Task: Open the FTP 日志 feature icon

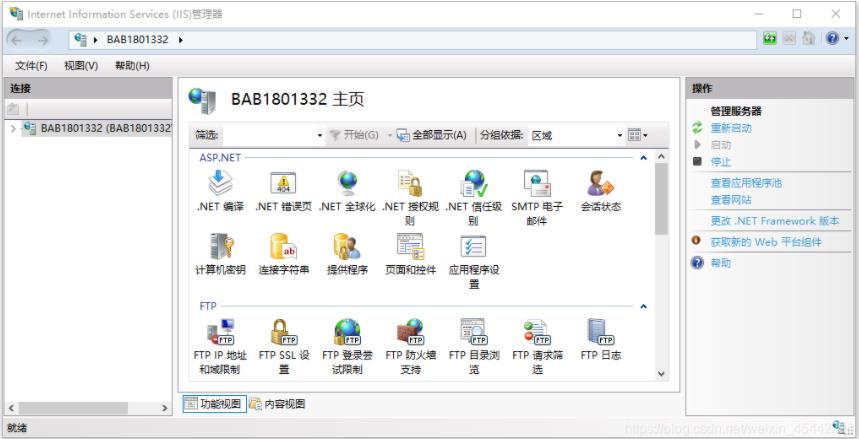Action: [x=600, y=331]
